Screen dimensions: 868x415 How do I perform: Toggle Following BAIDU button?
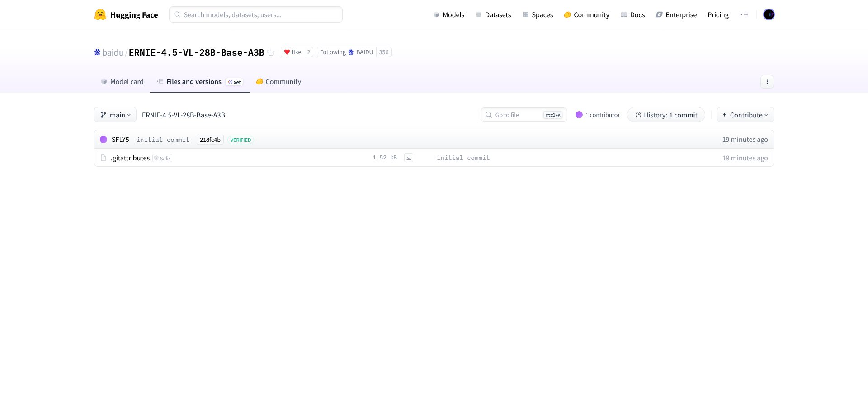[x=346, y=52]
